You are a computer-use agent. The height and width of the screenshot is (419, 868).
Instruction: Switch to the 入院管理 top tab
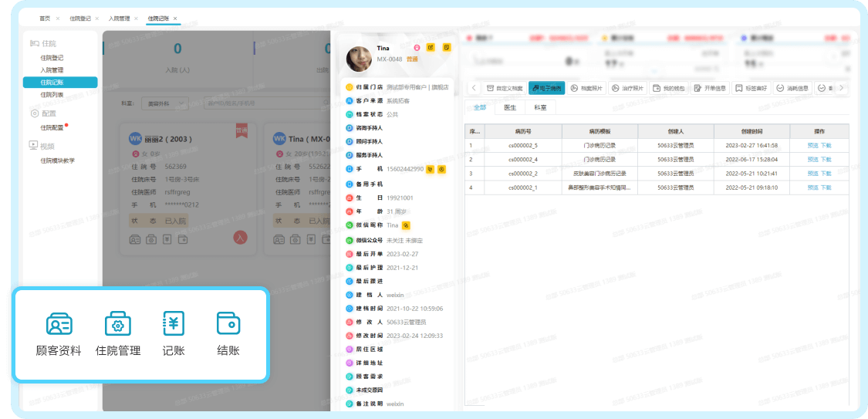(119, 19)
